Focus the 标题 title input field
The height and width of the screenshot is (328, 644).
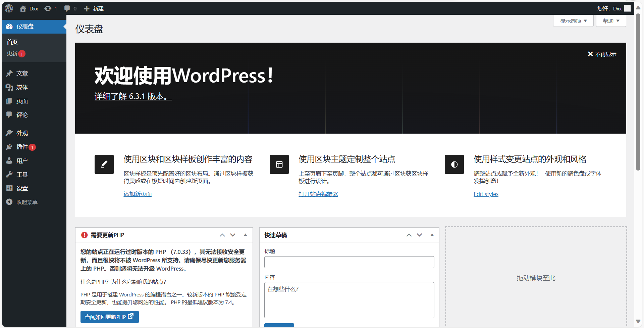pyautogui.click(x=349, y=262)
